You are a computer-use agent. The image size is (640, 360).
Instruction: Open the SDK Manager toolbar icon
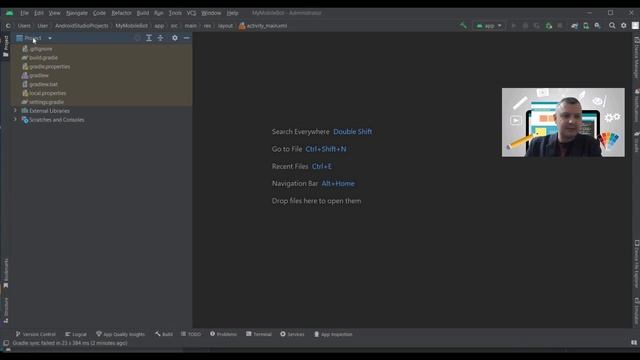pos(597,25)
